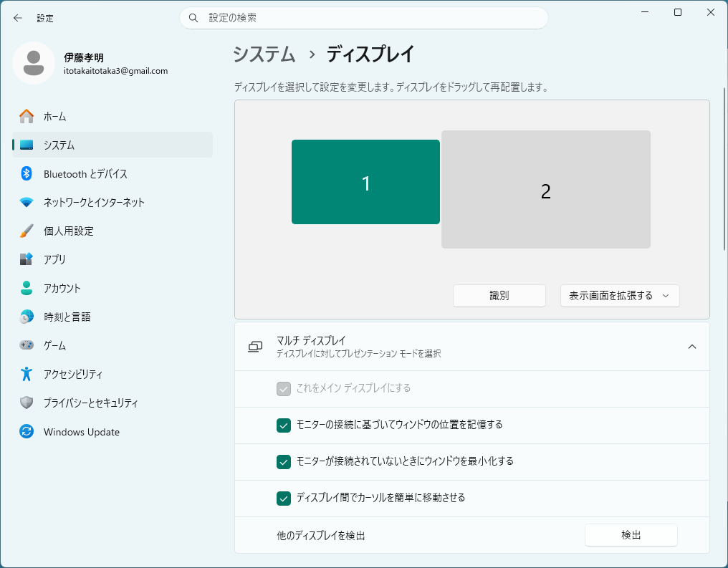Collapse the マルチ ディスプレイ section
Image resolution: width=728 pixels, height=568 pixels.
pyautogui.click(x=691, y=347)
